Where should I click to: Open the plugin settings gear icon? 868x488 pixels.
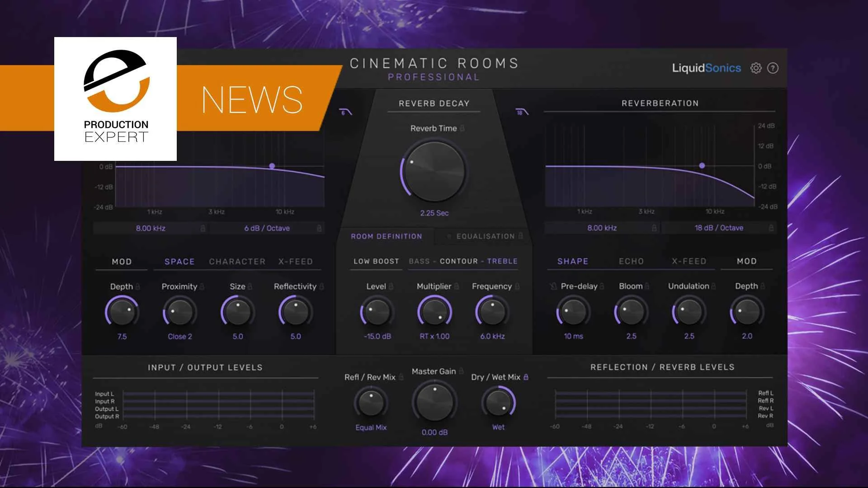(755, 68)
